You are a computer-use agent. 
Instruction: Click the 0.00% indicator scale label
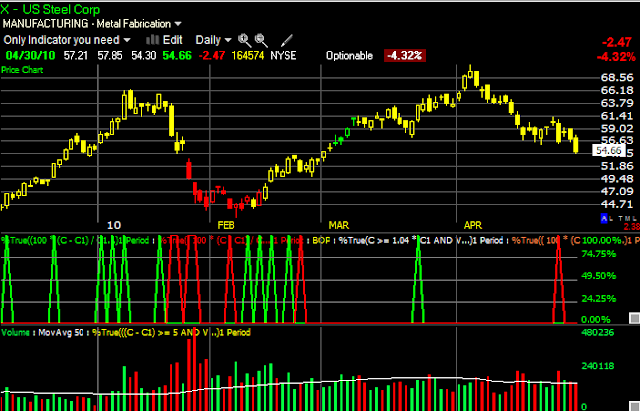click(596, 319)
